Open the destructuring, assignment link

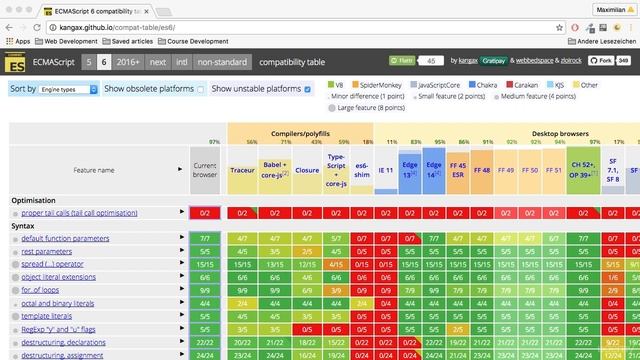[62, 355]
